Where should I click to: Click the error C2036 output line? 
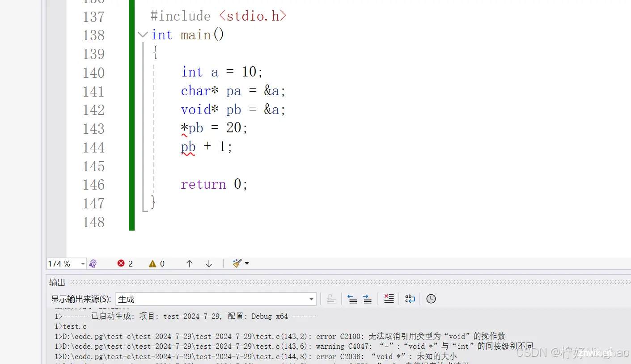tap(256, 356)
